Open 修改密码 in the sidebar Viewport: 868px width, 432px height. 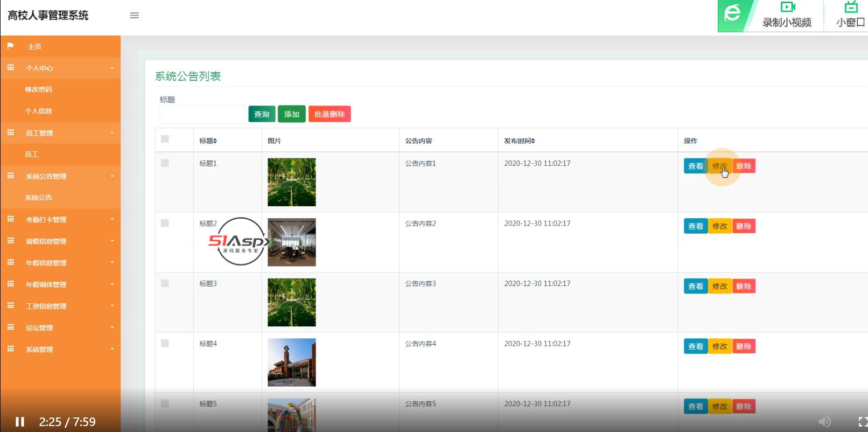click(x=39, y=89)
